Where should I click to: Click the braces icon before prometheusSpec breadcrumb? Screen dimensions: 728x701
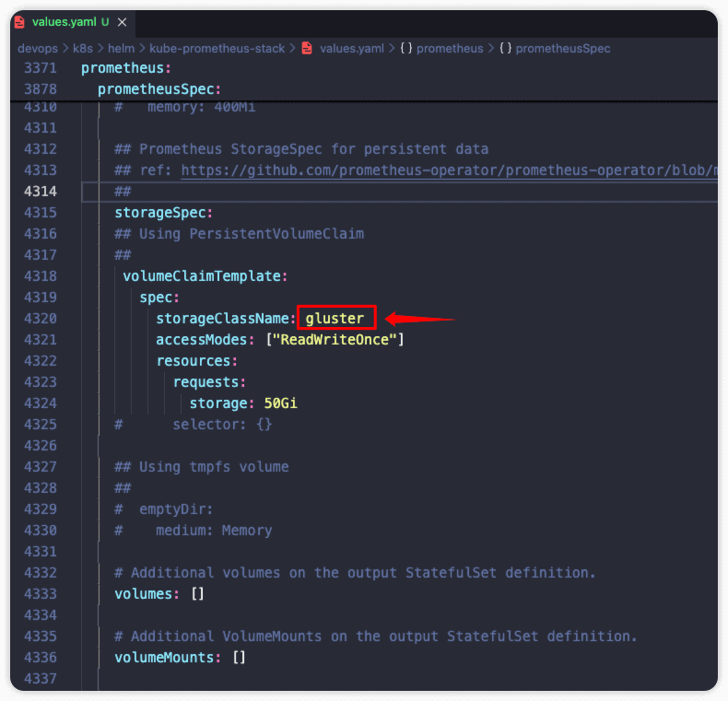[x=506, y=48]
